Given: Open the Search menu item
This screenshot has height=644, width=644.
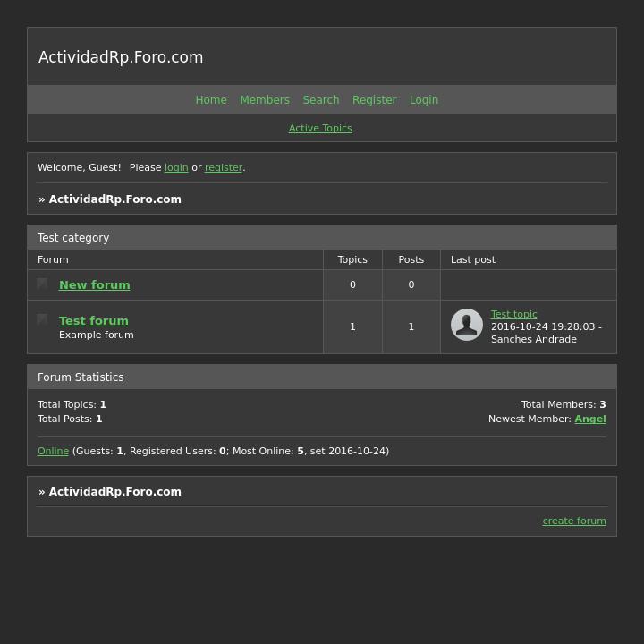Looking at the screenshot, I should coord(321,100).
